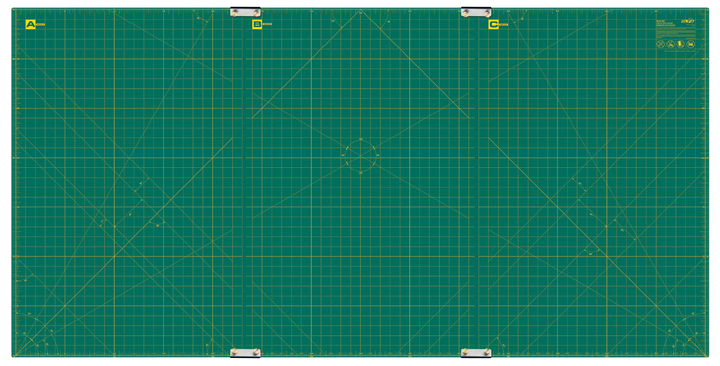This screenshot has width=720, height=366.
Task: Click the center circle protractor on panel B
Action: [360, 156]
